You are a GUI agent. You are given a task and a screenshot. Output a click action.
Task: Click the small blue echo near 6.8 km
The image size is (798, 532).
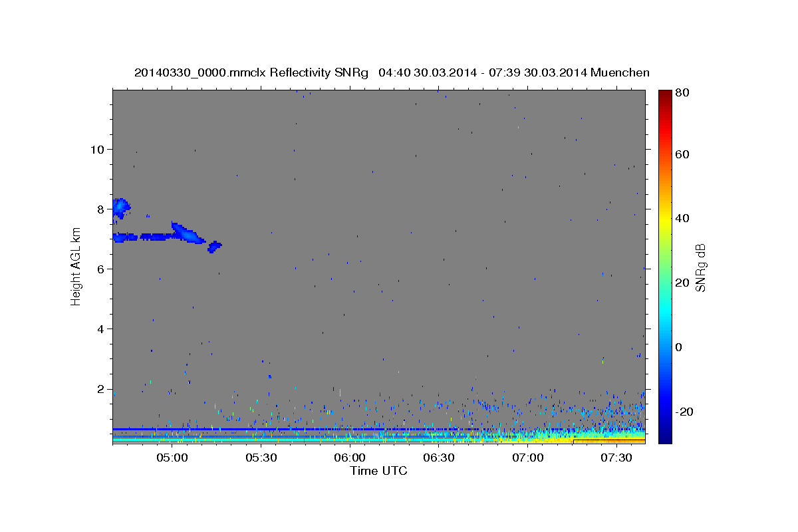[214, 247]
